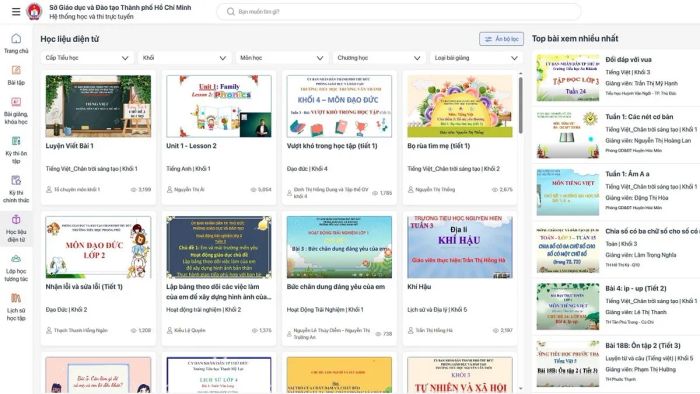This screenshot has width=700, height=394.
Task: Open Bài tập sidebar icon
Action: pyautogui.click(x=16, y=70)
